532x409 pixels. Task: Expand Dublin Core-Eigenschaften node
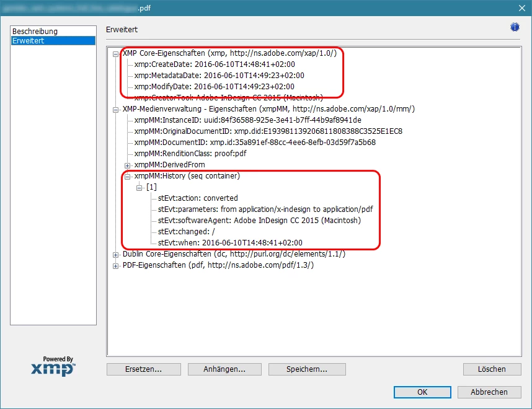click(x=116, y=255)
